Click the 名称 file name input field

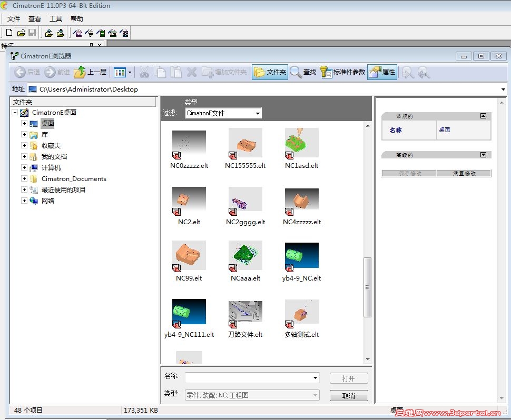[x=252, y=378]
